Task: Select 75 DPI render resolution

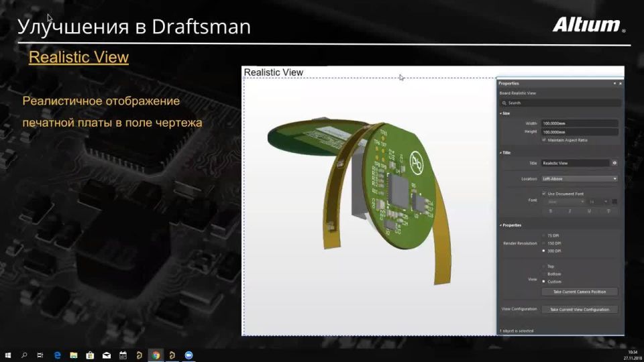Action: 544,235
